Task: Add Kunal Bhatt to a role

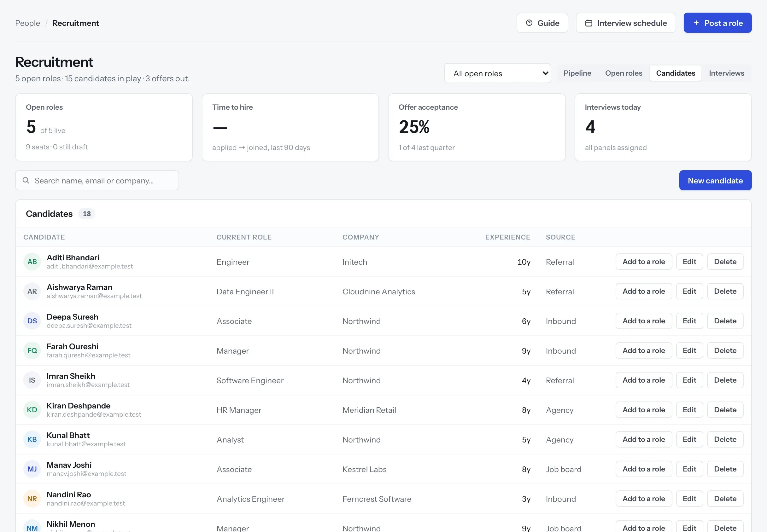Action: click(x=644, y=439)
